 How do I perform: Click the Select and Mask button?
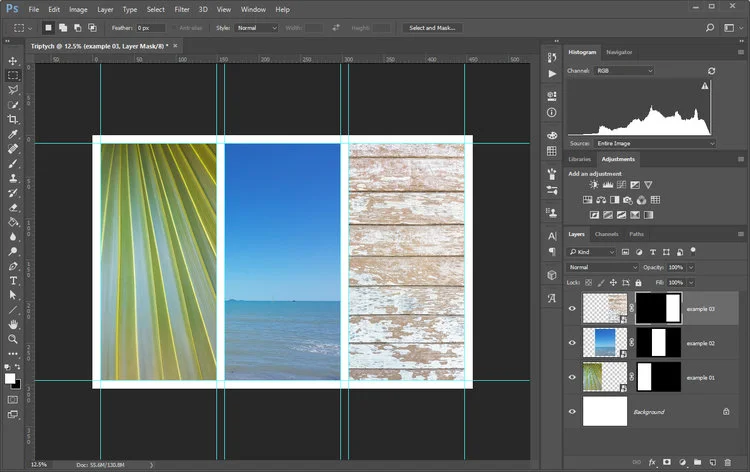pos(433,28)
